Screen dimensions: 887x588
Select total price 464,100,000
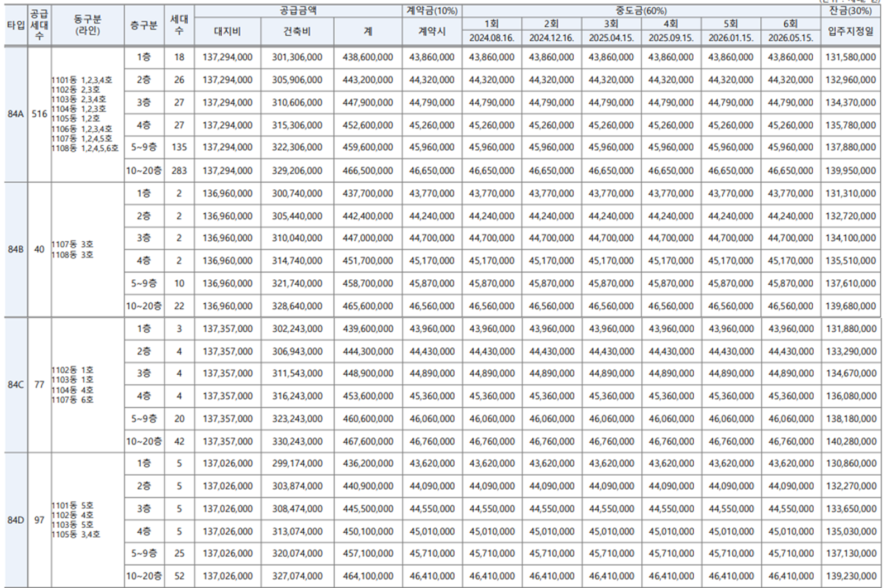coord(368,576)
